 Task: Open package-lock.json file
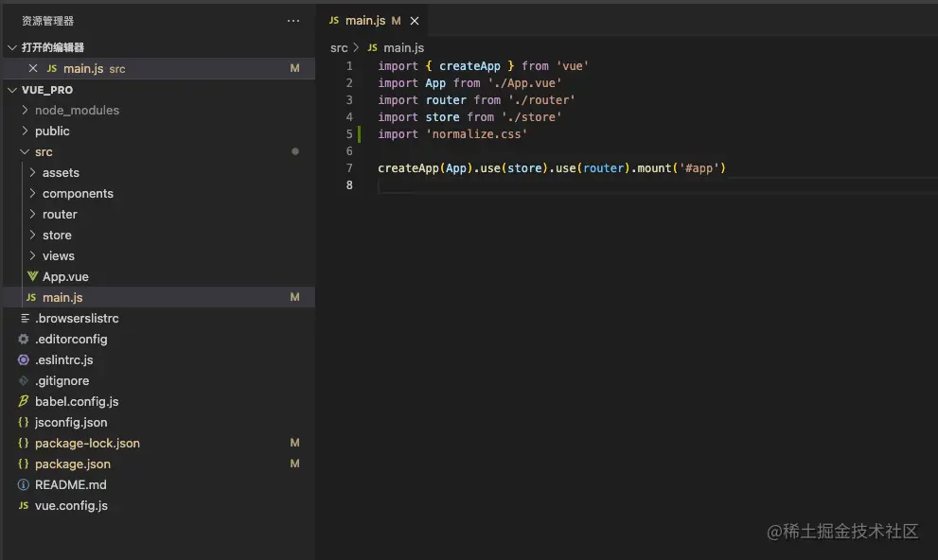(x=87, y=443)
